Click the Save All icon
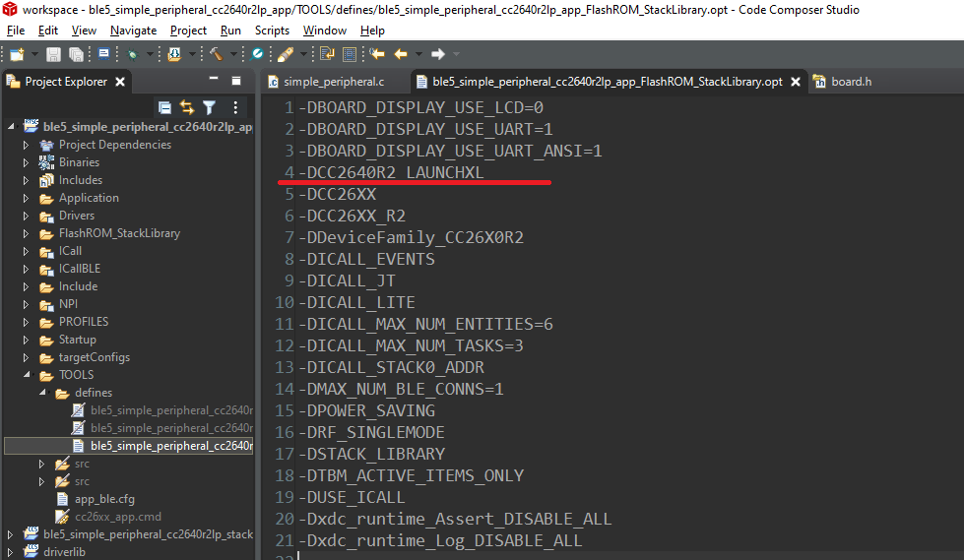The height and width of the screenshot is (560, 964). click(x=76, y=55)
